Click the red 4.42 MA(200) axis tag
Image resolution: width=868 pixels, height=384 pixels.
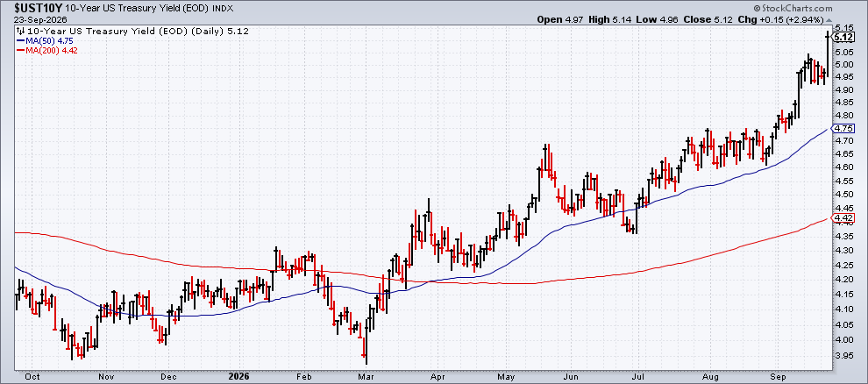click(x=843, y=217)
